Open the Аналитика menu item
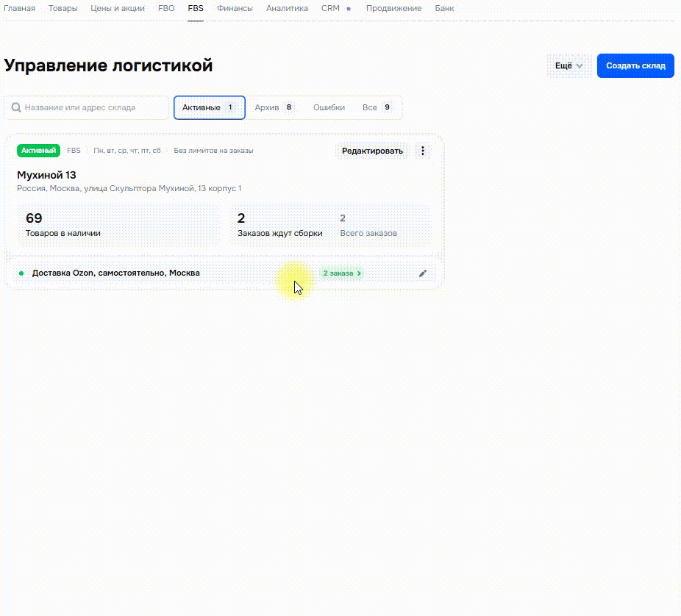The width and height of the screenshot is (681, 616). 287,8
